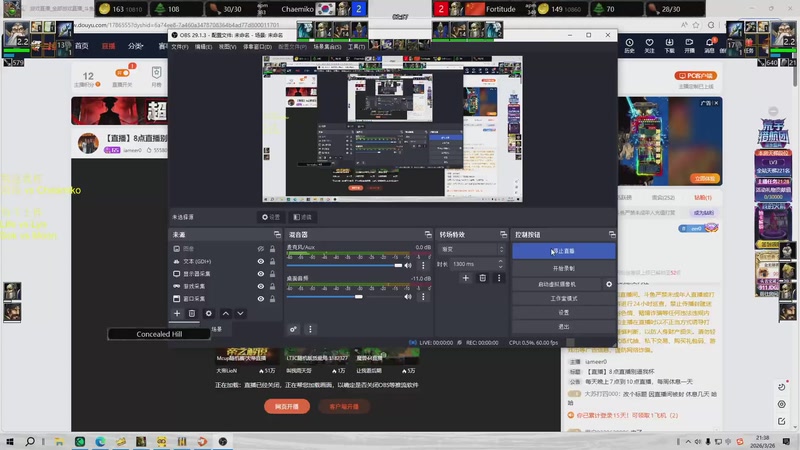Enable studio mode (工作室模式) button

click(x=564, y=298)
